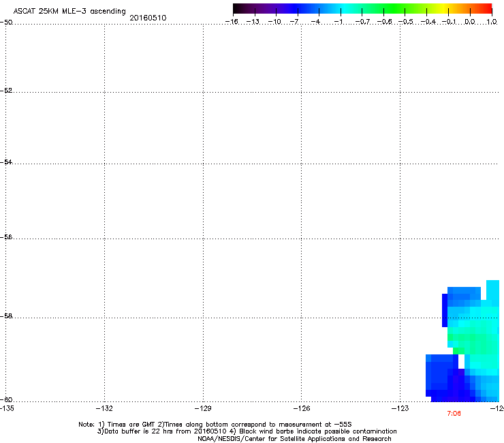
Task: Click the color bar label -16
Action: [x=232, y=22]
